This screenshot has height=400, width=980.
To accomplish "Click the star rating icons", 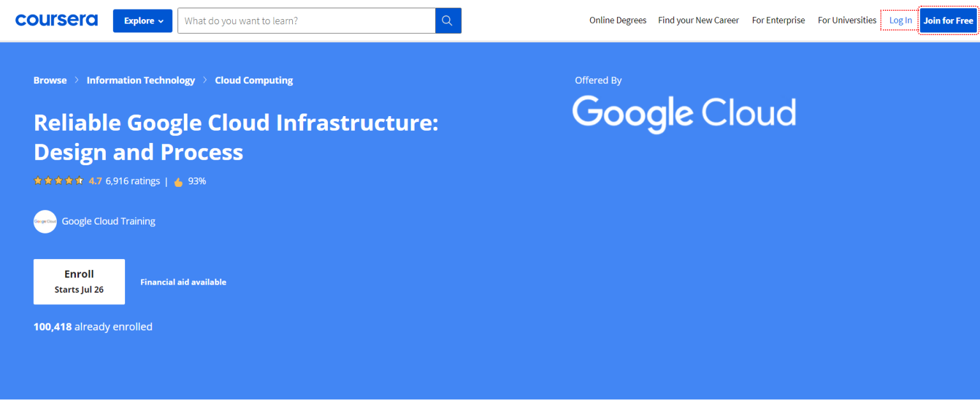I will tap(58, 181).
